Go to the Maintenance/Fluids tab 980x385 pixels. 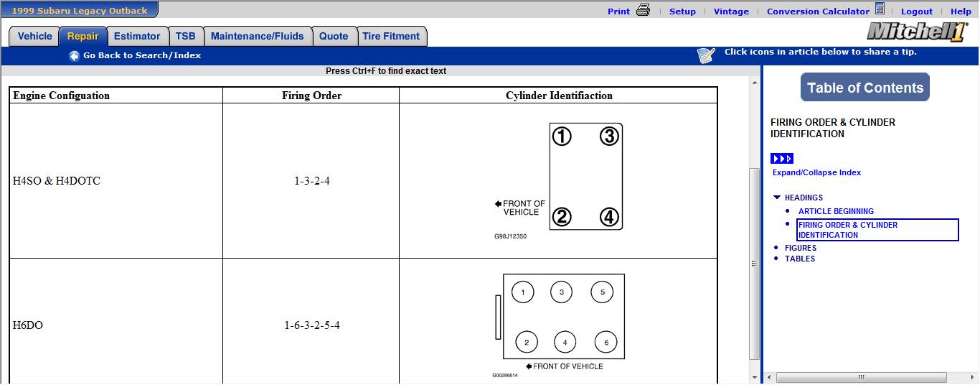coord(258,36)
